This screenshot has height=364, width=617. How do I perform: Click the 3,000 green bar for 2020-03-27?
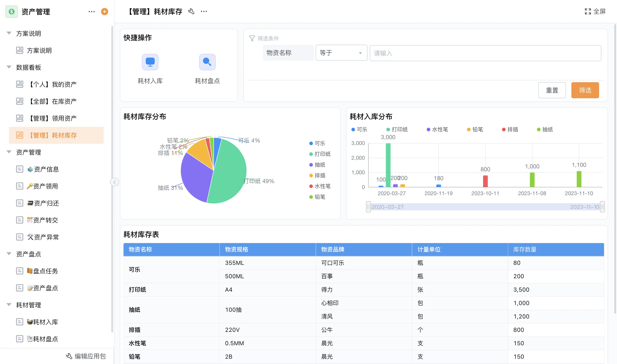coord(388,165)
